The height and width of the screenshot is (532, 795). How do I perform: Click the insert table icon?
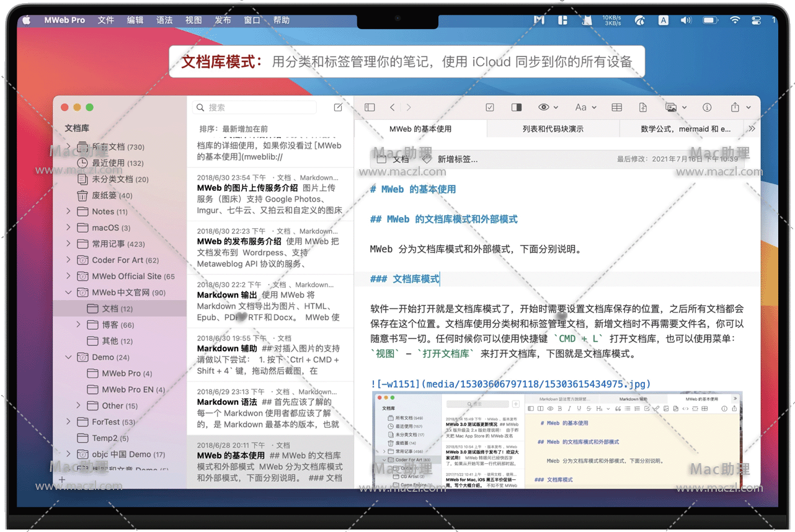click(616, 107)
